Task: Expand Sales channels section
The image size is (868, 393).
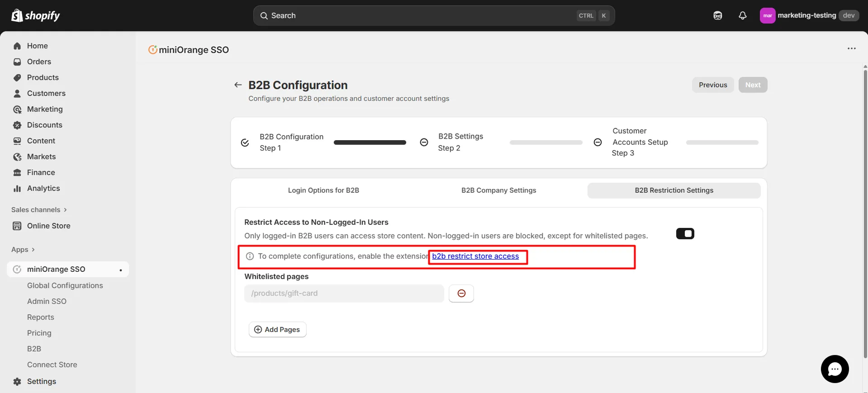Action: [x=39, y=210]
